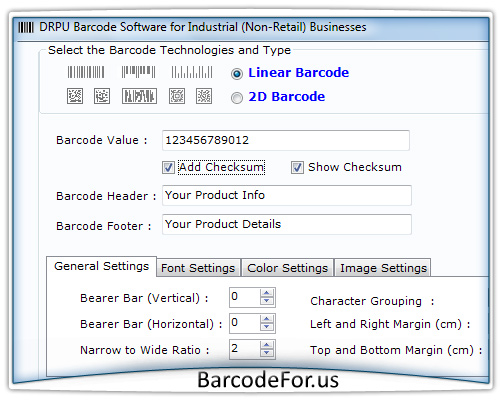
Task: Select the 2D Barcode radio button
Action: point(237,98)
